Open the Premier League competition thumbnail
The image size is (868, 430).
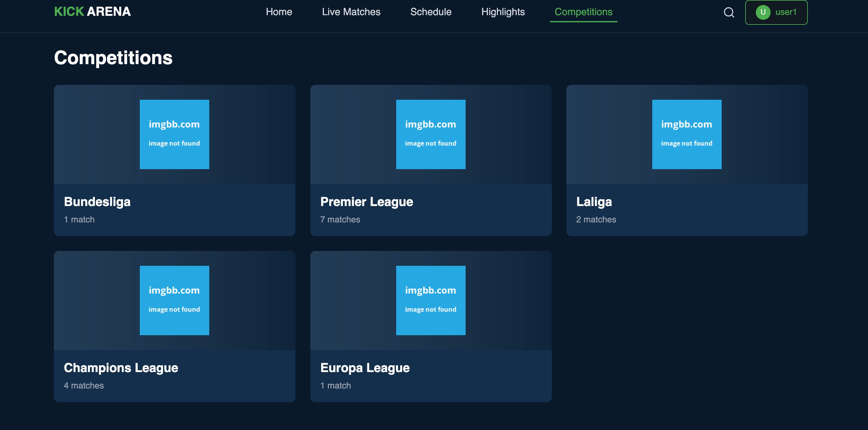click(431, 134)
